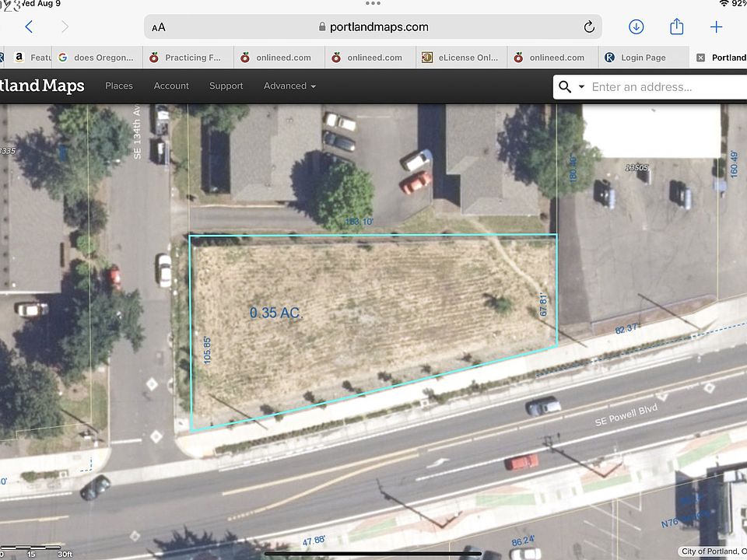Click the Portland Maps logo
The width and height of the screenshot is (747, 560).
[42, 86]
